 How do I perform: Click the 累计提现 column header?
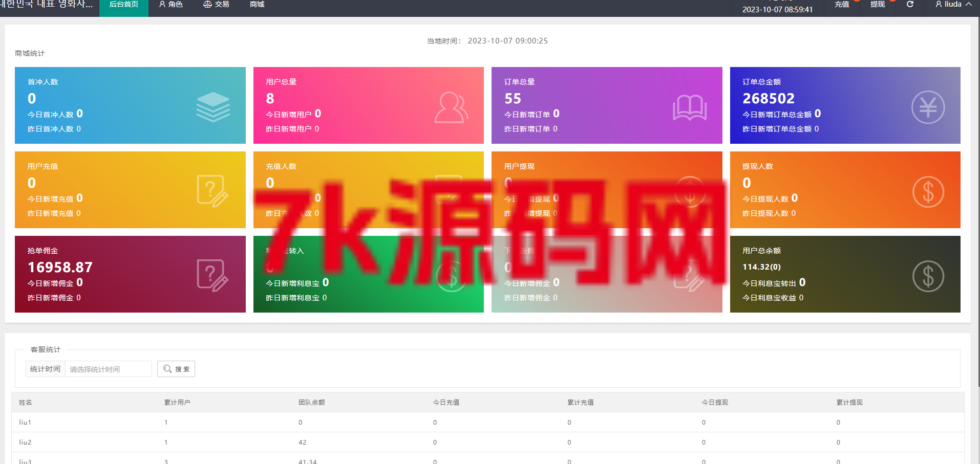[849, 403]
